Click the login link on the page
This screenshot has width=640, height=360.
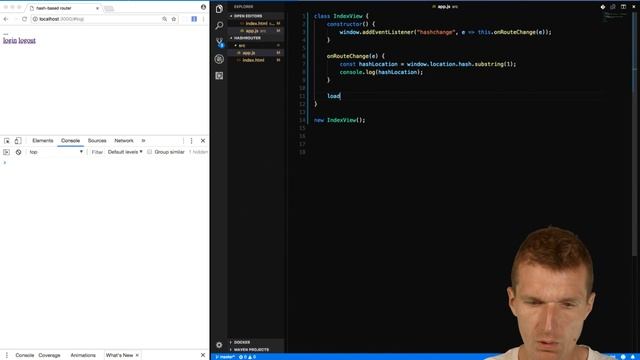click(10, 40)
